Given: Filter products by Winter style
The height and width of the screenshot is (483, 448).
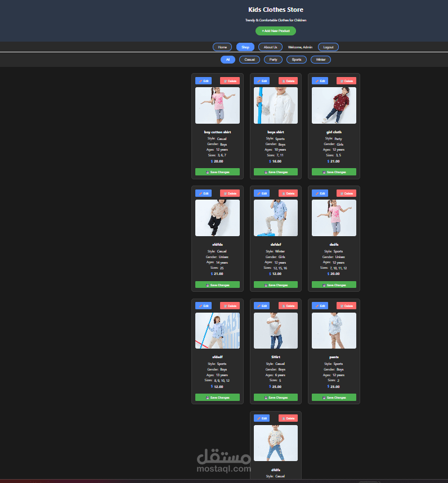Looking at the screenshot, I should coord(321,60).
